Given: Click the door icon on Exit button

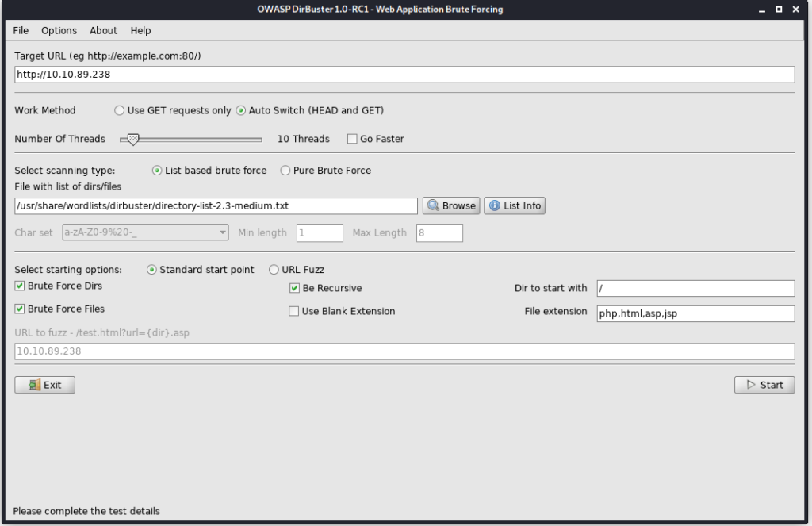Looking at the screenshot, I should point(34,385).
